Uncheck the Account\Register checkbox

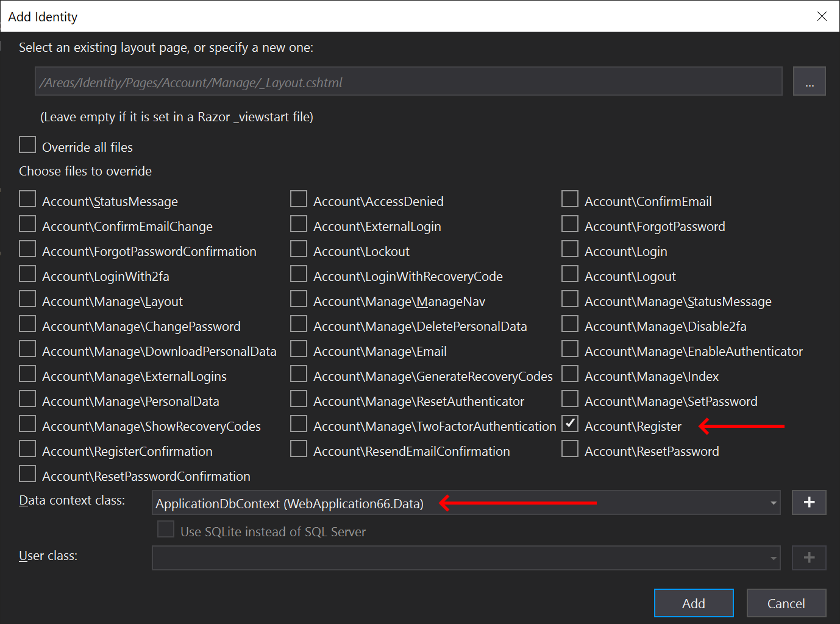pos(569,424)
